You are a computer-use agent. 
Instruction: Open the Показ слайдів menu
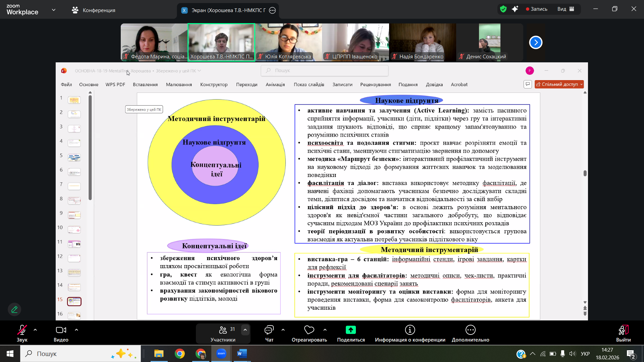point(309,84)
